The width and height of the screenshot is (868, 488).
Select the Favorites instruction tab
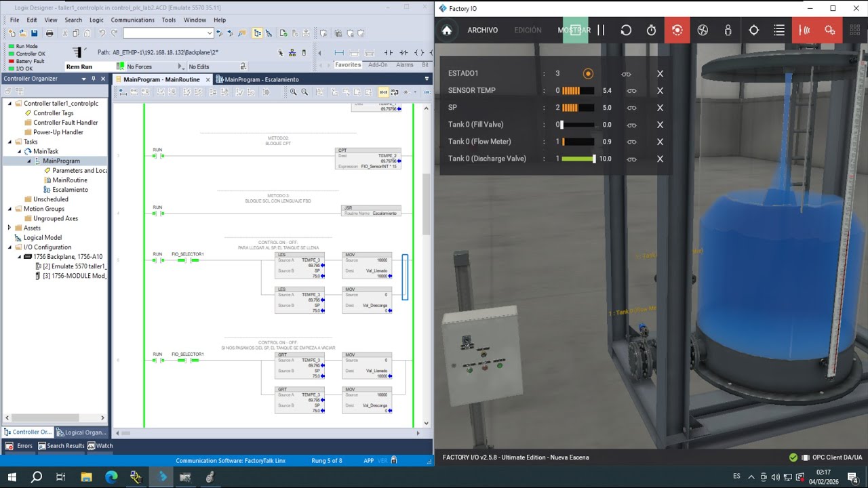coord(348,65)
